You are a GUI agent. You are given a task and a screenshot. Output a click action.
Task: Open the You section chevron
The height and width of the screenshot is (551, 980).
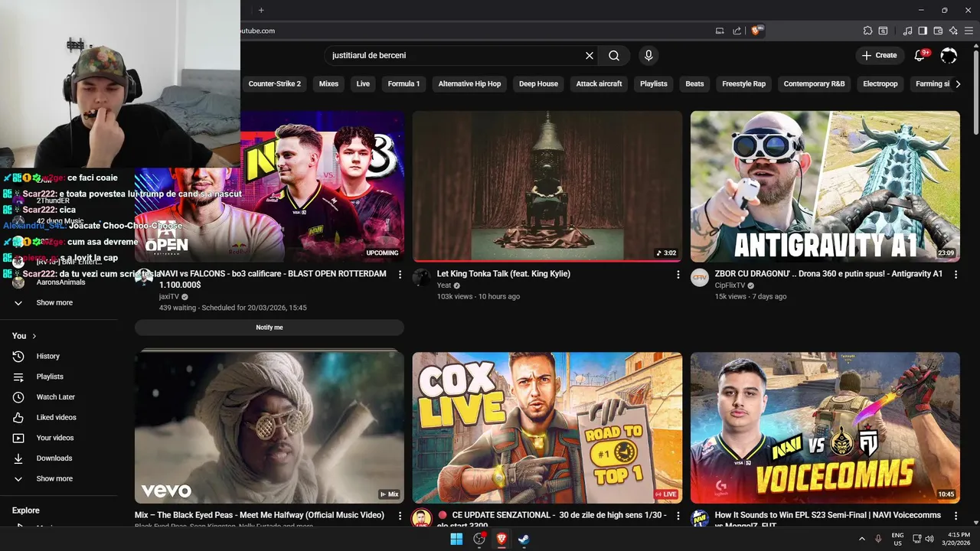point(34,336)
